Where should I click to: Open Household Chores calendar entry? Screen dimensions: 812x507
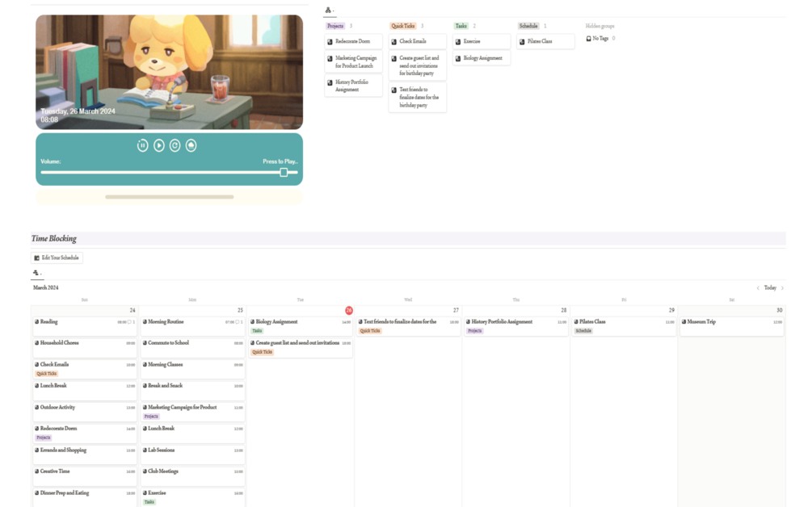tap(85, 348)
